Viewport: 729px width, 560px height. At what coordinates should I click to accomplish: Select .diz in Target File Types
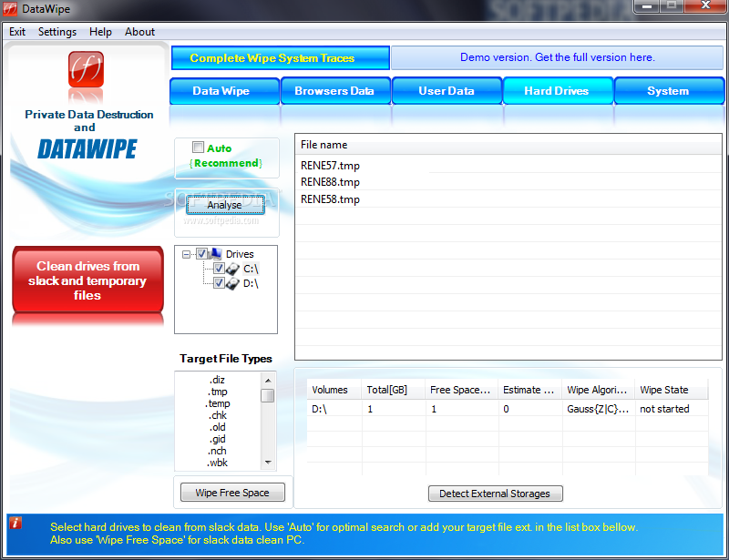pyautogui.click(x=218, y=380)
